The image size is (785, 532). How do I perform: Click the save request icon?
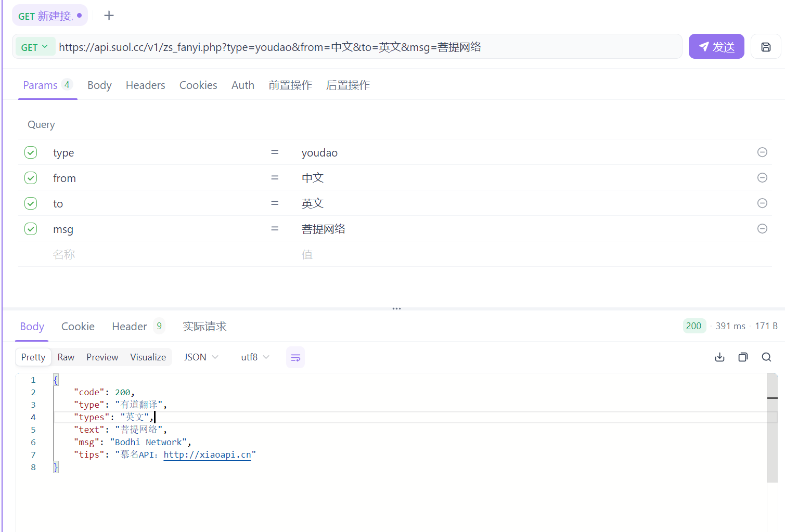coord(766,47)
